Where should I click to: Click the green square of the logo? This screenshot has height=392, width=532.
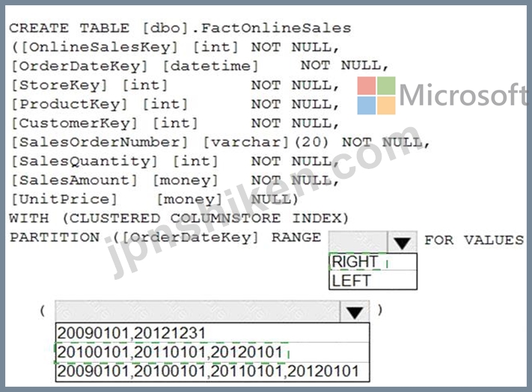(386, 86)
